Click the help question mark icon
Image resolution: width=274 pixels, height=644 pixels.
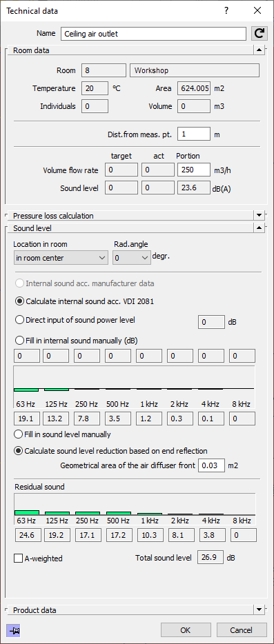pyautogui.click(x=226, y=10)
